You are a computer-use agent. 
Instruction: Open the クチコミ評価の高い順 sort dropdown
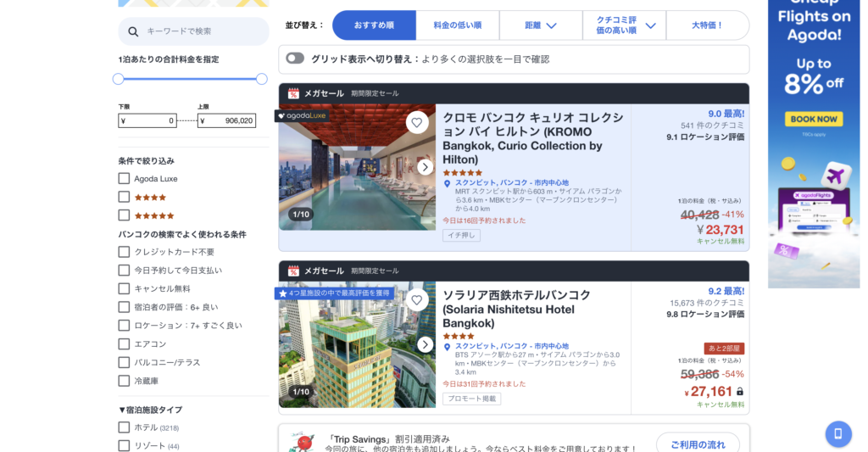click(625, 25)
